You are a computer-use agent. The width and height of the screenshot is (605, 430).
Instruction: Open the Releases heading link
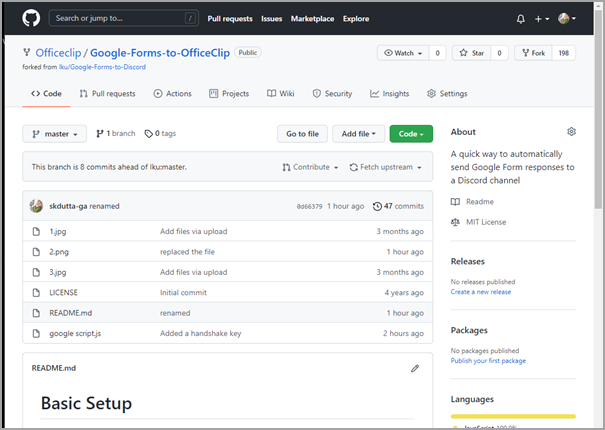[467, 261]
